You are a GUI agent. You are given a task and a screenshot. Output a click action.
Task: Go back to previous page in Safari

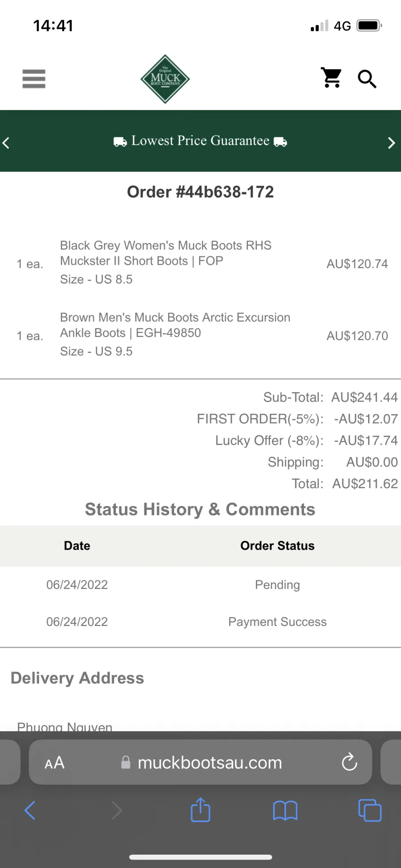(x=30, y=810)
